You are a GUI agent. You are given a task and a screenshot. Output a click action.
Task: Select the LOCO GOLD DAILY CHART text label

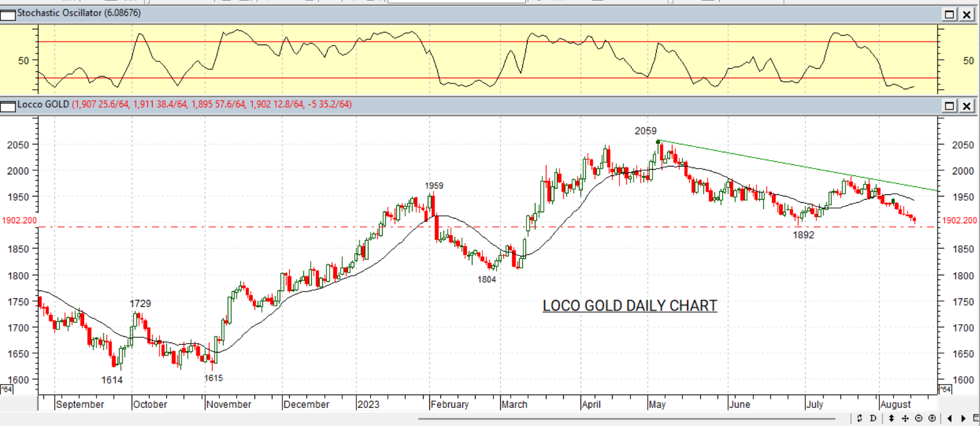[630, 306]
